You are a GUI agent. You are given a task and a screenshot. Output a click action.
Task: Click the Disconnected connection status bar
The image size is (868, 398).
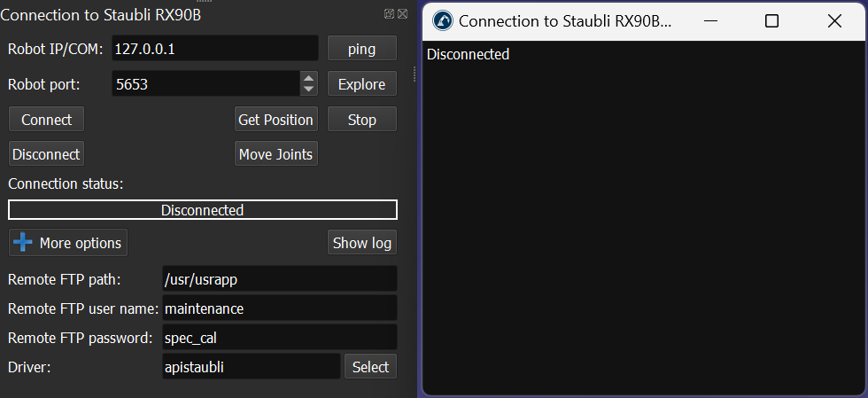pyautogui.click(x=202, y=210)
